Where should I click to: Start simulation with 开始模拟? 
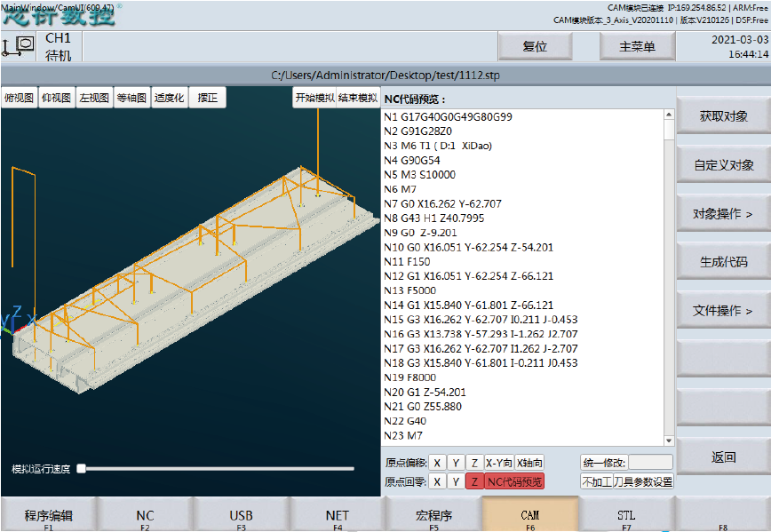[x=314, y=98]
